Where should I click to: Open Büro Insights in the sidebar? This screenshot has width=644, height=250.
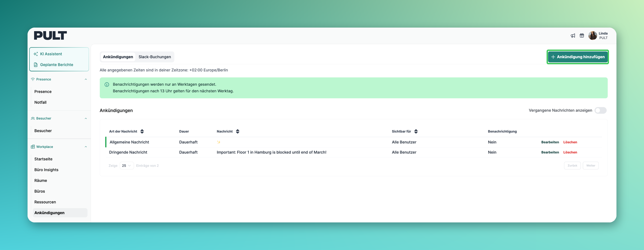click(x=46, y=170)
